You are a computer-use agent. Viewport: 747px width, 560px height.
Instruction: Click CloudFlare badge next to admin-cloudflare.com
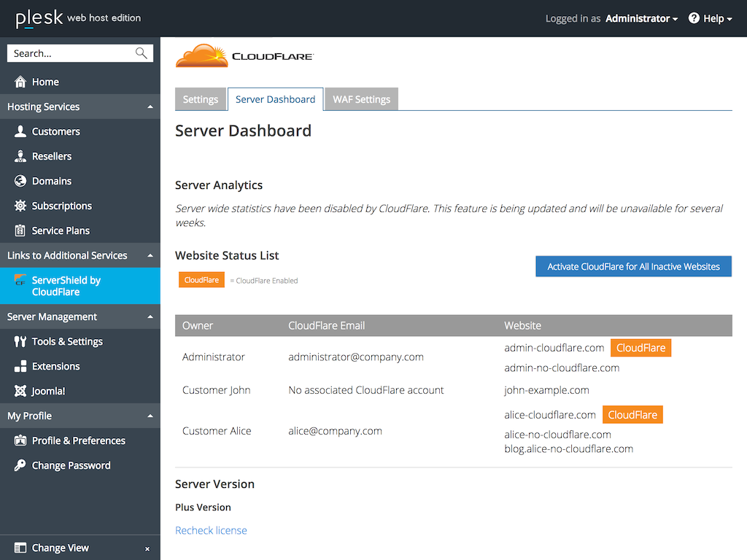point(640,348)
